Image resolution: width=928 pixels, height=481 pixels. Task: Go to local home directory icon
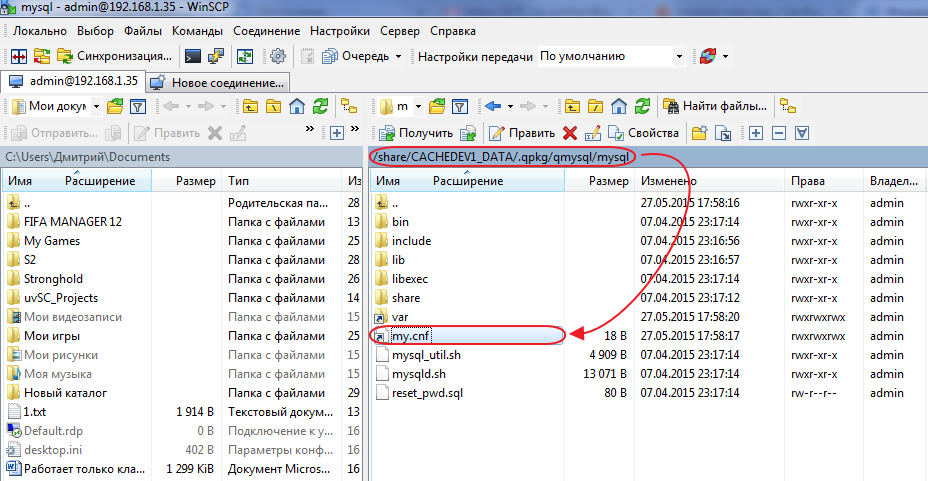coord(297,106)
